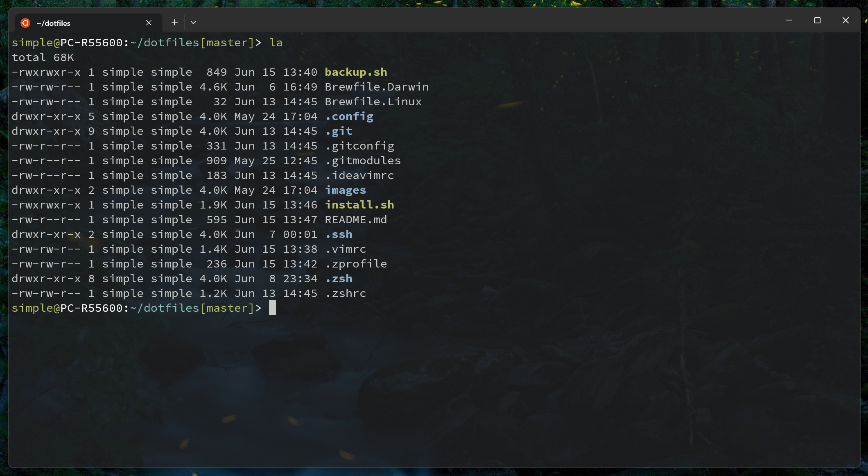Click the Ubuntu icon in the tab
The width and height of the screenshot is (868, 476).
[x=25, y=23]
